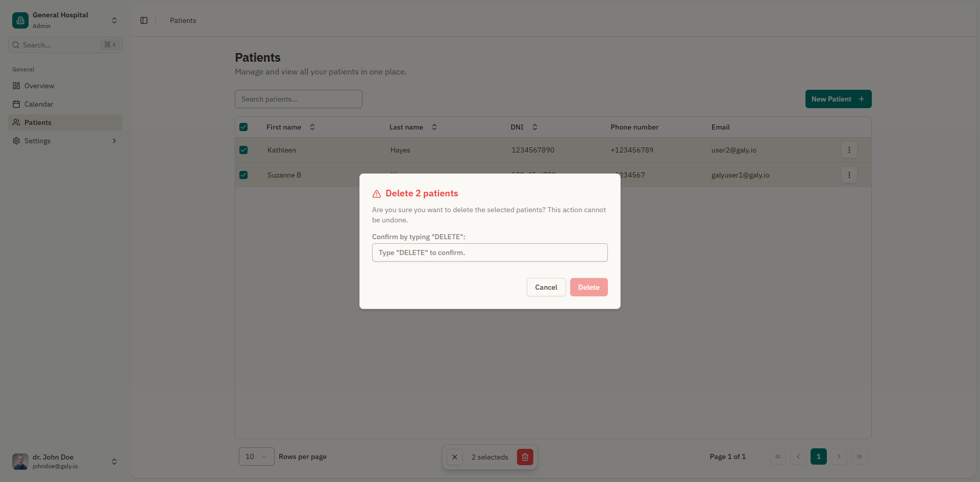The height and width of the screenshot is (482, 980).
Task: Open the rows per page dropdown
Action: 256,456
